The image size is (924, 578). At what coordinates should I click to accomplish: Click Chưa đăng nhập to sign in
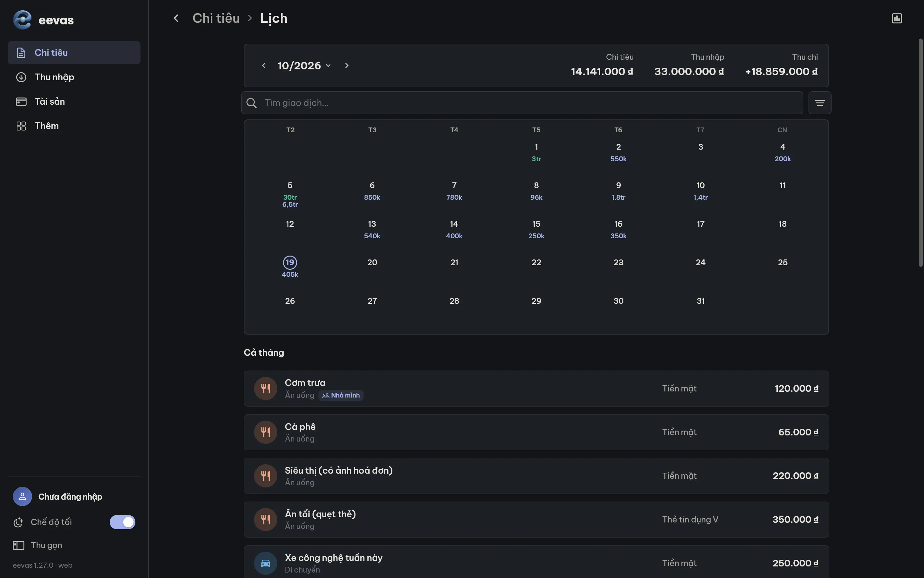tap(70, 496)
